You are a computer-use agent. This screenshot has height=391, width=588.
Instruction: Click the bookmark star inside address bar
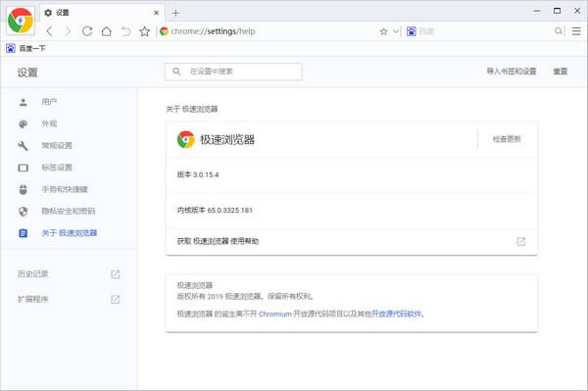click(383, 31)
